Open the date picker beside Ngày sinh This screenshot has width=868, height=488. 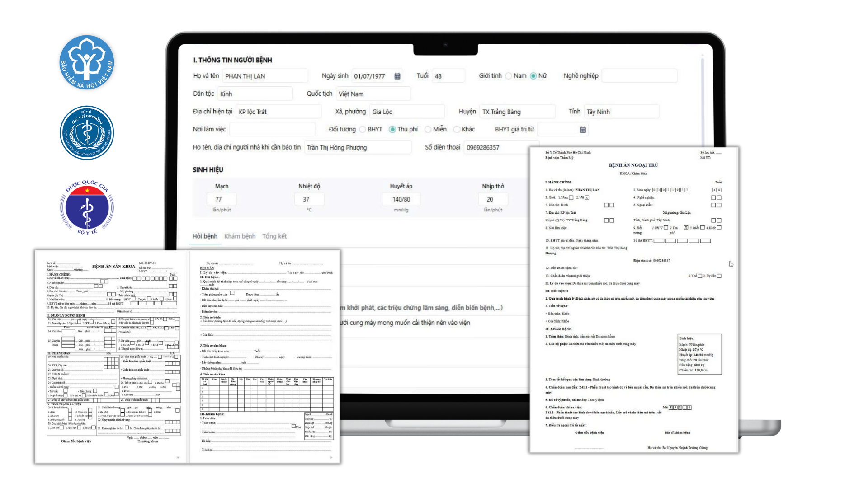click(397, 75)
